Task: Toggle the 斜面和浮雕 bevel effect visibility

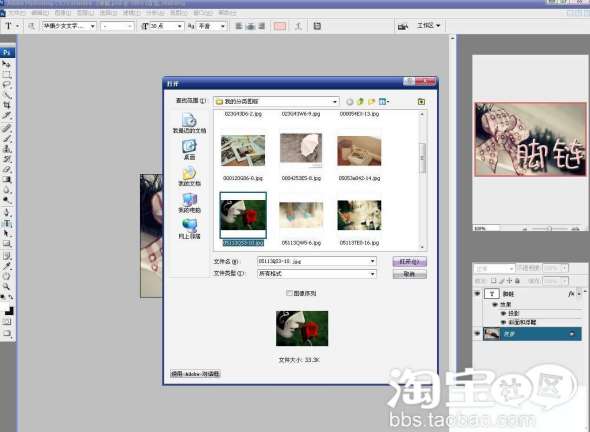Action: (x=503, y=322)
